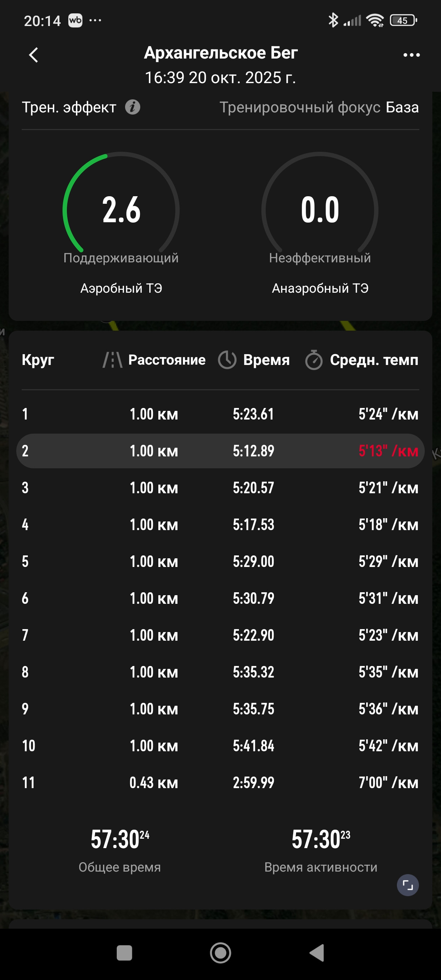Tap the Android back triangle button
Image resolution: width=441 pixels, height=980 pixels.
point(317,953)
